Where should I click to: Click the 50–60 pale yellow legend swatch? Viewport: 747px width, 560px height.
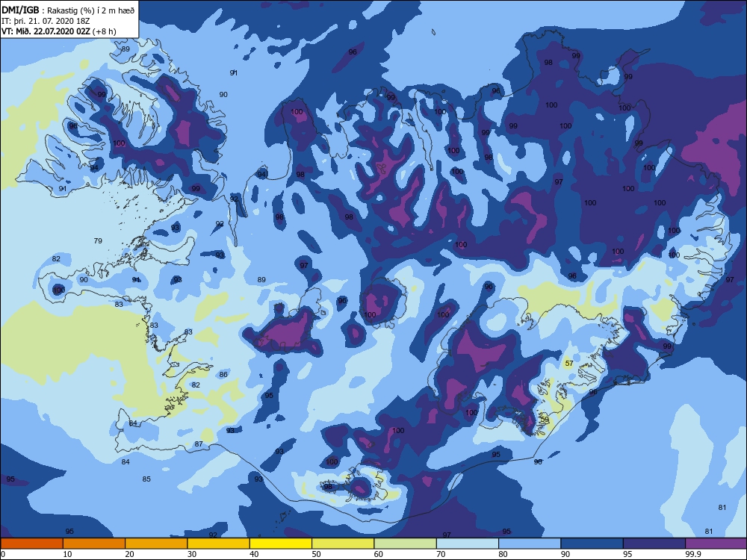pos(343,544)
